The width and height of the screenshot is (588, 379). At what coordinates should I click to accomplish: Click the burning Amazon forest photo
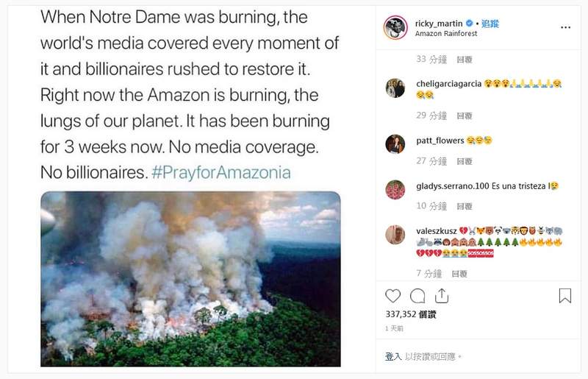coord(190,278)
